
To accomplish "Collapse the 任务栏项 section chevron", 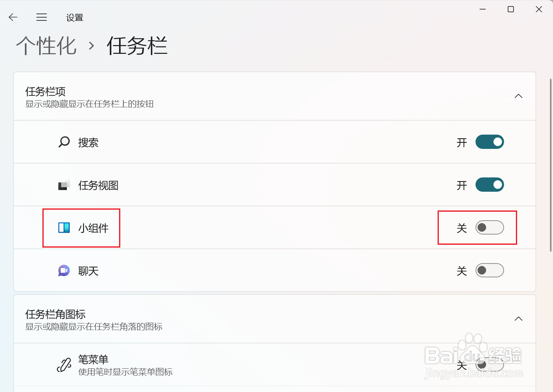I will coord(518,96).
